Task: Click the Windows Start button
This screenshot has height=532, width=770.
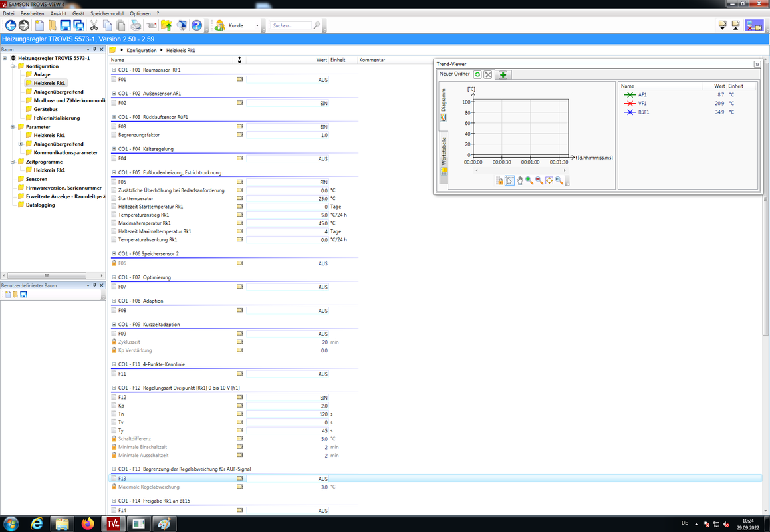Action: pyautogui.click(x=11, y=523)
